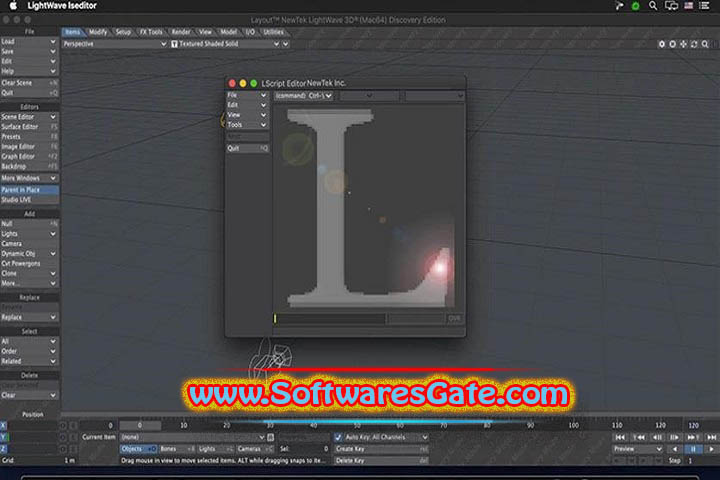
Task: Click the LScript Editor command input field
Action: (330, 318)
